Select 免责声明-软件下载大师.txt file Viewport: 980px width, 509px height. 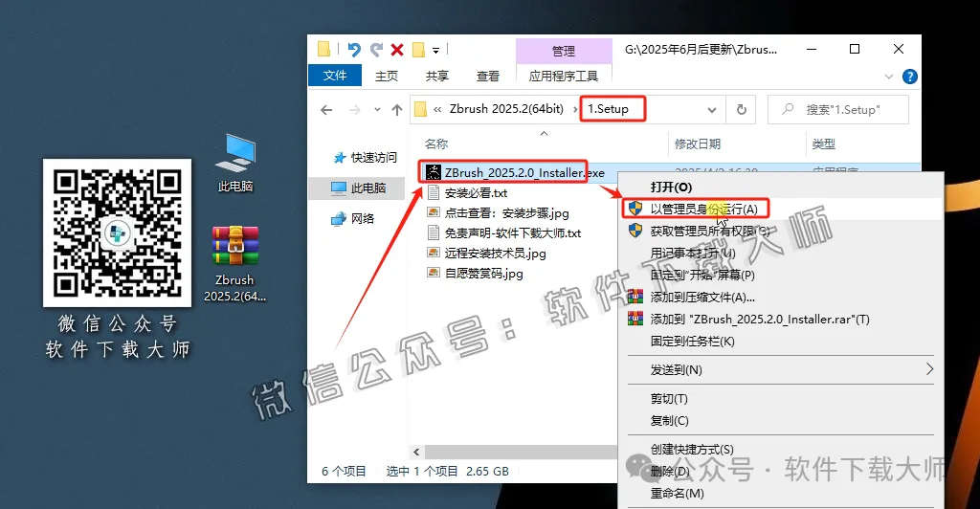[513, 232]
